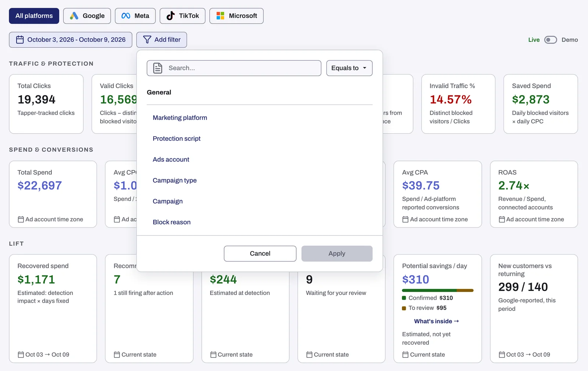Click calendar icon in New customers vs returning card
This screenshot has height=371, width=588.
click(x=502, y=354)
